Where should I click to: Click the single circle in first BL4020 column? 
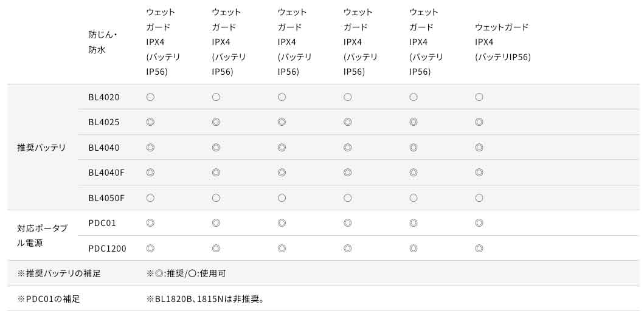(150, 97)
